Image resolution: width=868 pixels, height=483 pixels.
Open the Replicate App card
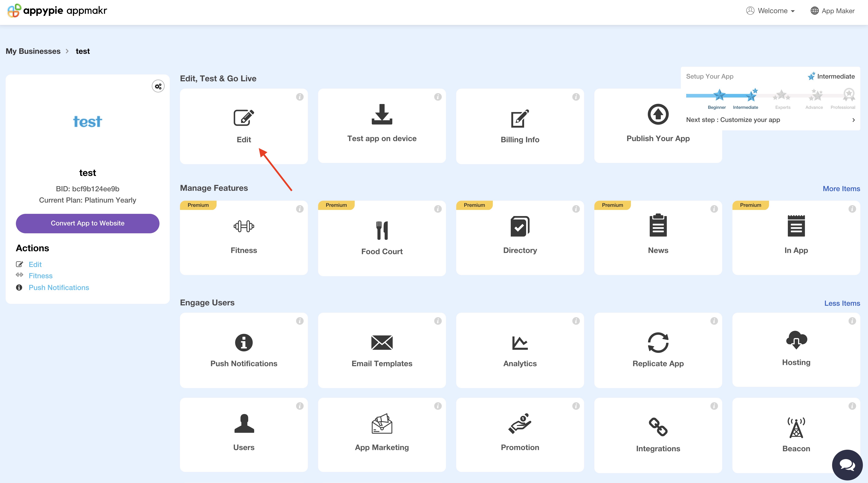tap(658, 350)
